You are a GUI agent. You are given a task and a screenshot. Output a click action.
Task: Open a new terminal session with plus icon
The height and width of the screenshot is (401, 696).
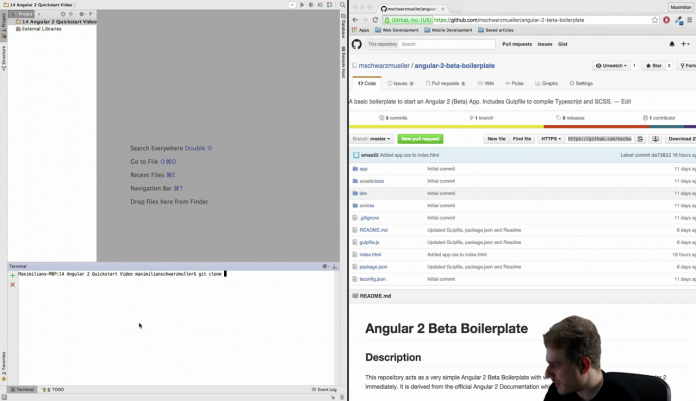[12, 275]
